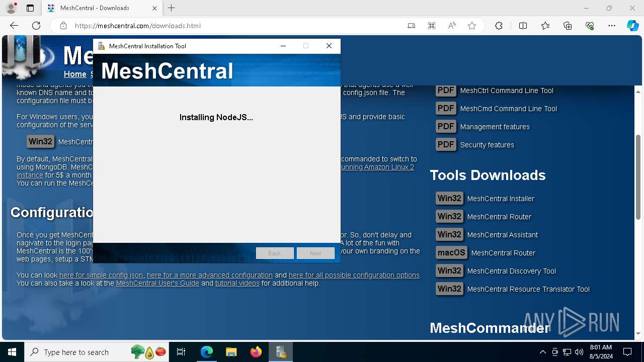The height and width of the screenshot is (362, 644).
Task: Open the volume control tray icon
Action: coord(579,352)
